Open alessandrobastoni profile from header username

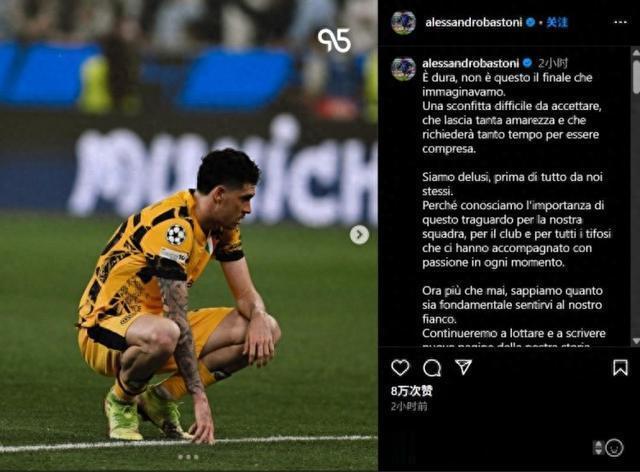473,22
